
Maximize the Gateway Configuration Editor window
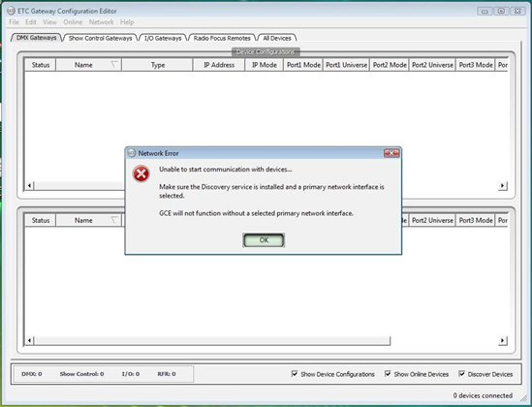(501, 11)
